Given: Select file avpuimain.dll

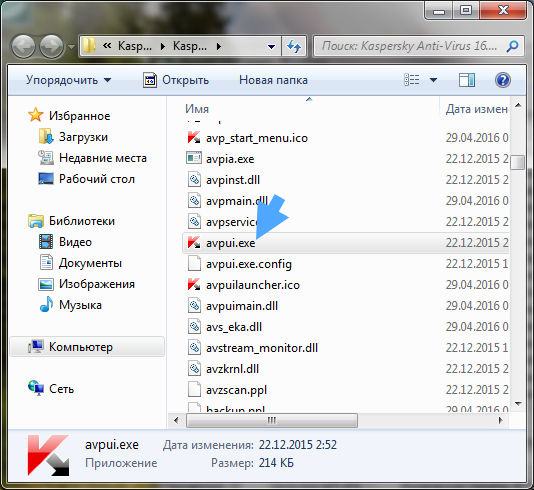Looking at the screenshot, I should coord(242,306).
